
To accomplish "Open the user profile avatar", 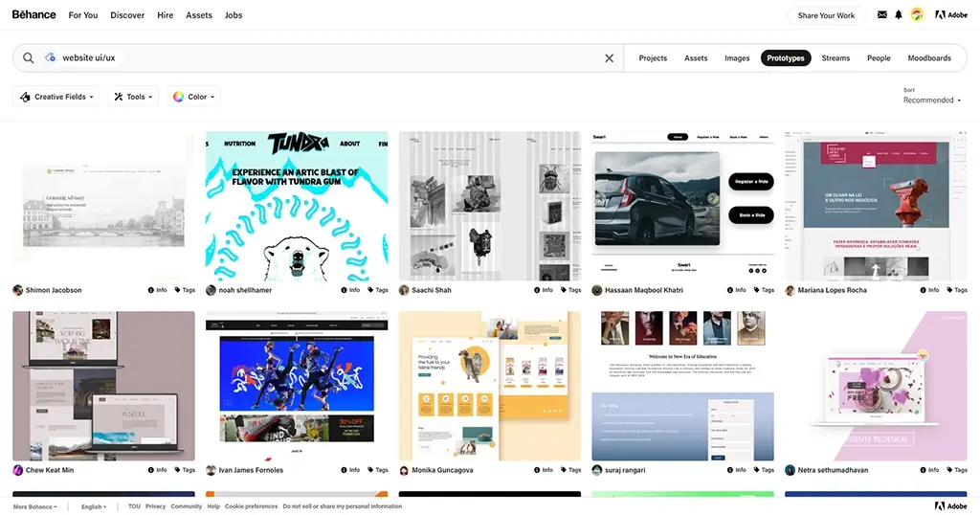I will [917, 14].
